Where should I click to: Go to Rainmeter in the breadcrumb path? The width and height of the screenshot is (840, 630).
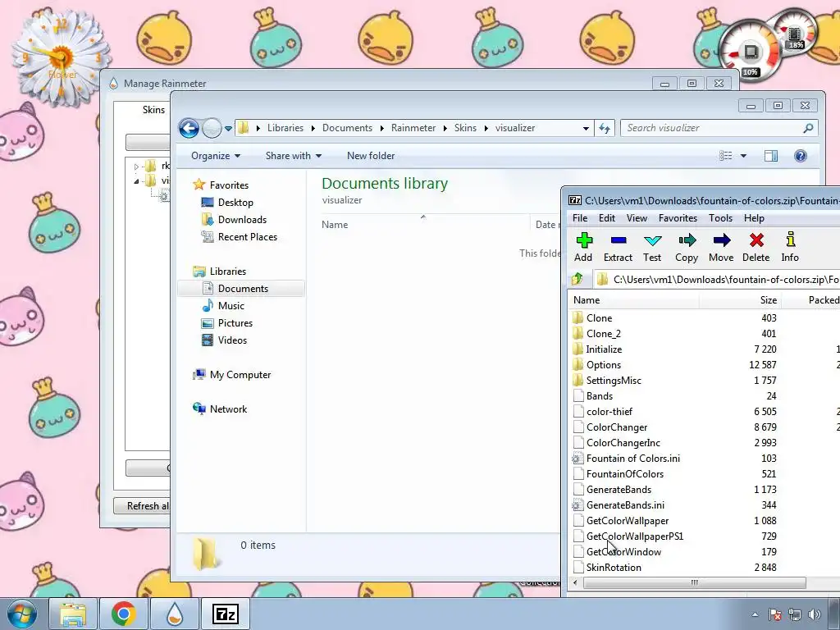pos(413,128)
